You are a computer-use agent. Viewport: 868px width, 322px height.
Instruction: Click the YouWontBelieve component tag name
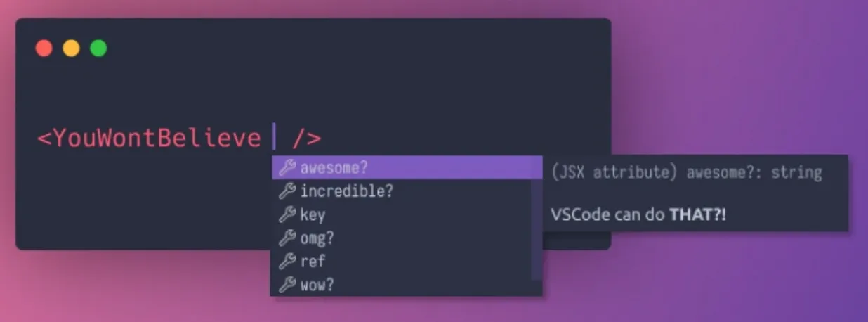(x=157, y=137)
